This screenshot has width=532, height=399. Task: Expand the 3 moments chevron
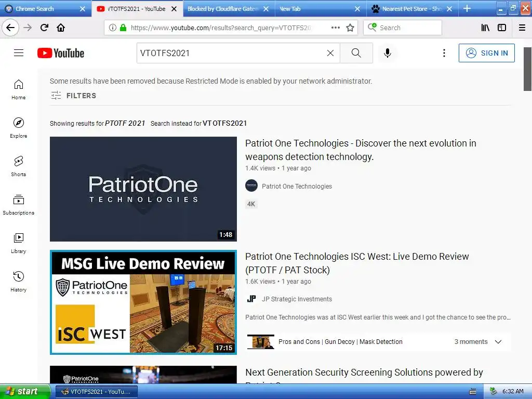point(498,342)
